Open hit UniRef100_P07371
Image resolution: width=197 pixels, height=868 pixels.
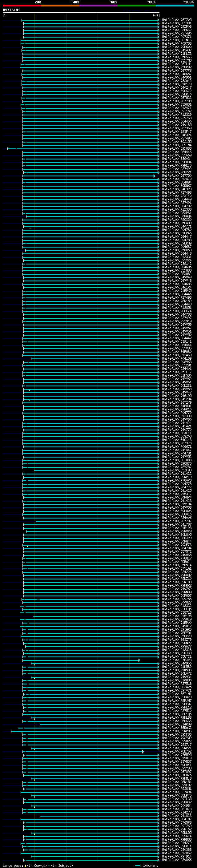177,37
